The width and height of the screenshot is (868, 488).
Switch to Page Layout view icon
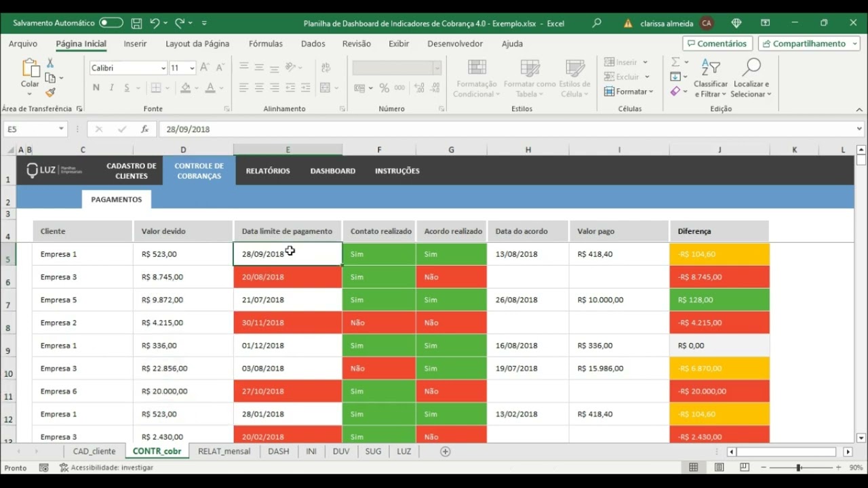[x=719, y=468]
